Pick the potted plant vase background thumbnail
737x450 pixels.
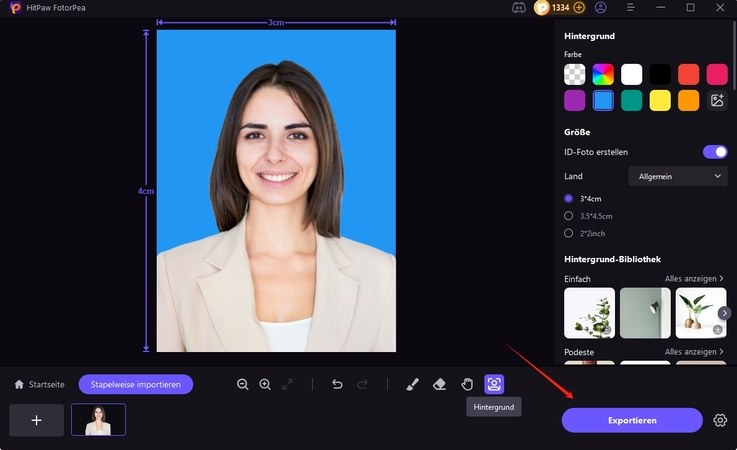point(701,313)
